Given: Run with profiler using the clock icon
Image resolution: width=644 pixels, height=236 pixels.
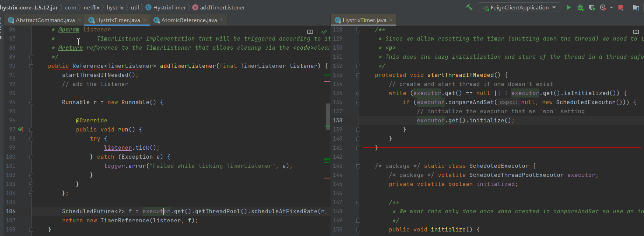Looking at the screenshot, I should point(603,7).
